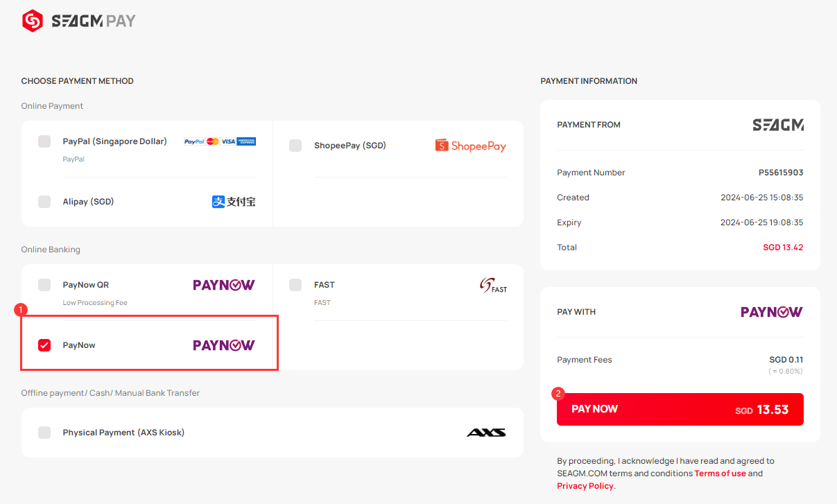837x504 pixels.
Task: Click the PayPal card logos
Action: tap(220, 141)
